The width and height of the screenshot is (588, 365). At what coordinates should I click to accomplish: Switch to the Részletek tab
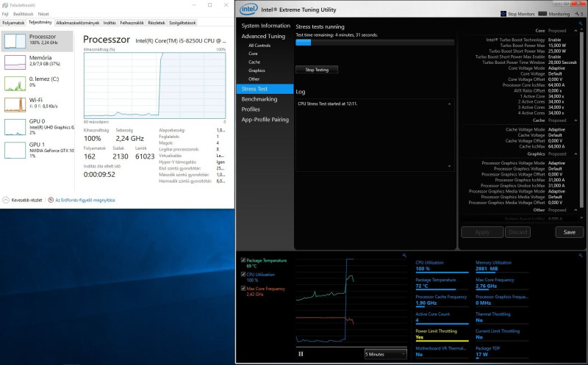tap(157, 23)
